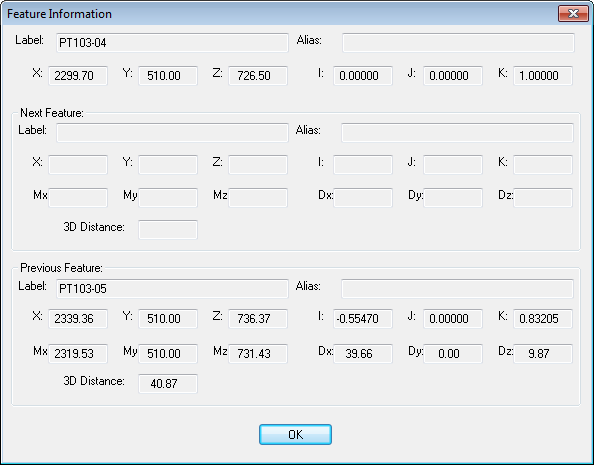This screenshot has width=594, height=465.
Task: Click the Mx field showing 2319.53
Action: click(78, 354)
